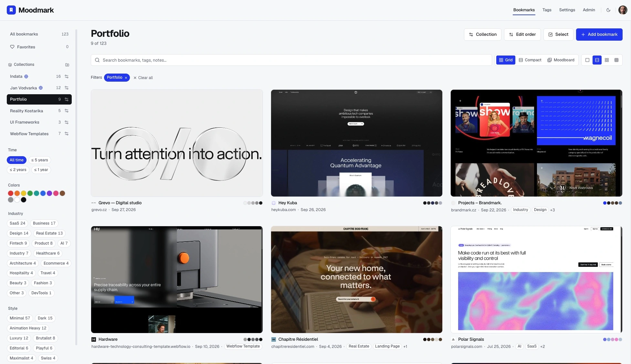The width and height of the screenshot is (631, 364).
Task: Open the Bookmarks tab
Action: point(524,10)
